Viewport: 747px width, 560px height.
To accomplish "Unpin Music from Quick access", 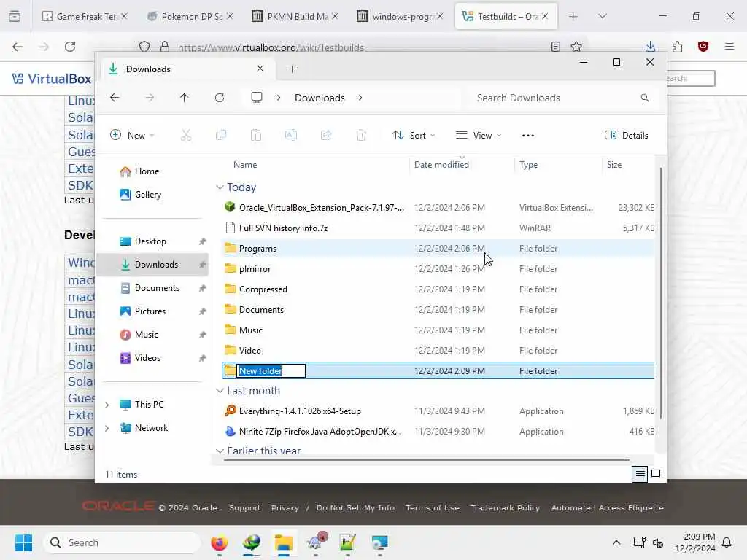I will (203, 335).
